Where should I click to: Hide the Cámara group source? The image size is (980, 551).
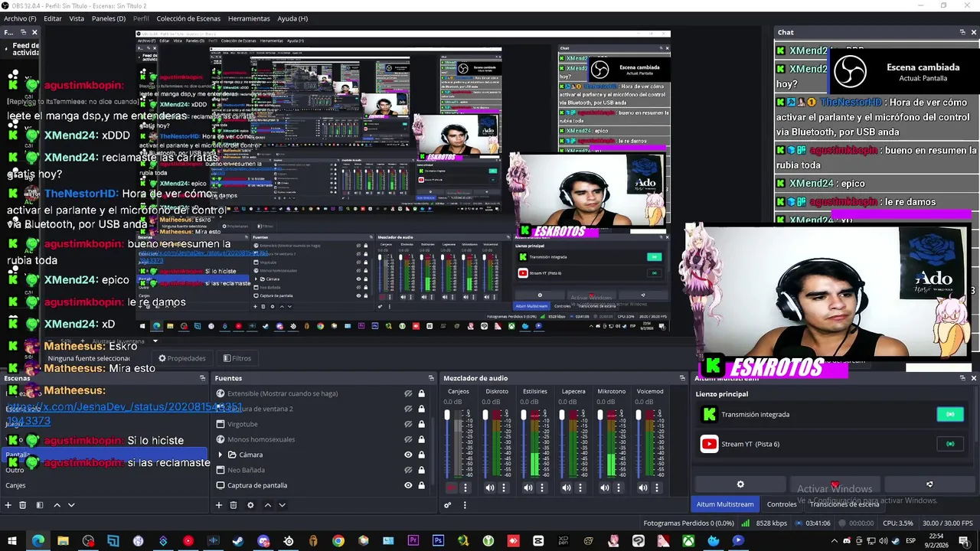pos(408,455)
